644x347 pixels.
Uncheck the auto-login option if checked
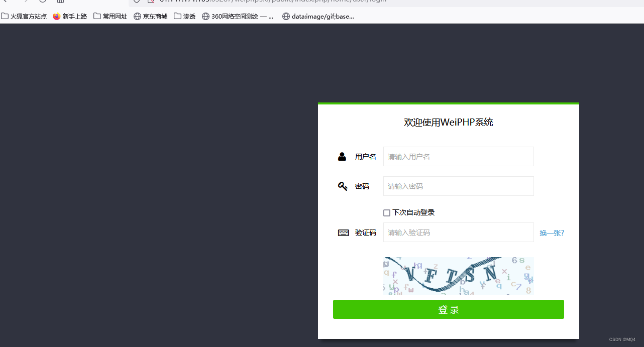pyautogui.click(x=387, y=212)
